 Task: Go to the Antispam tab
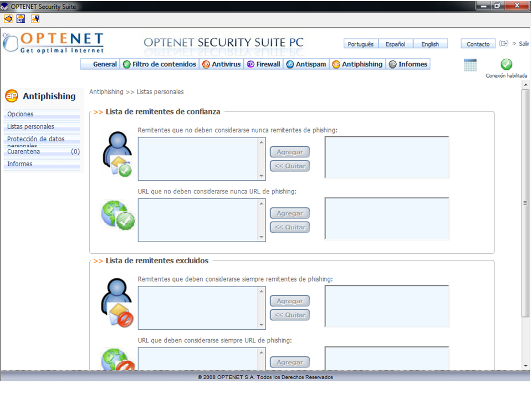(x=306, y=64)
